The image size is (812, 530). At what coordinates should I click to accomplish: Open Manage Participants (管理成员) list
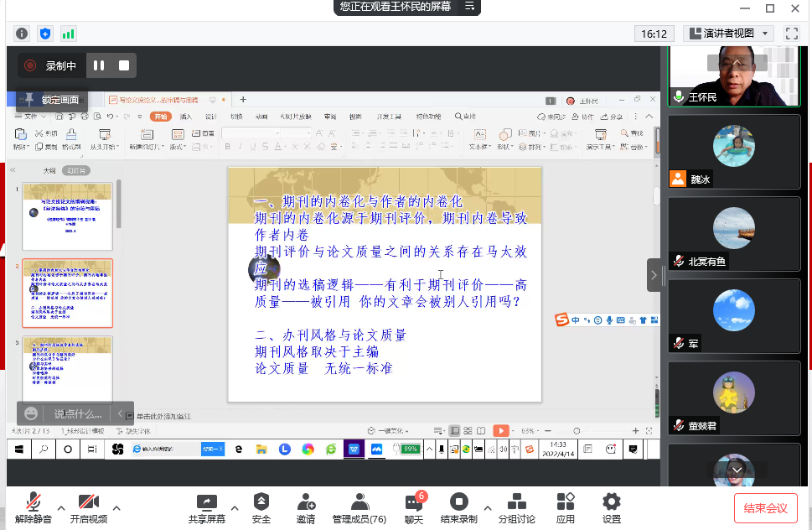click(359, 508)
